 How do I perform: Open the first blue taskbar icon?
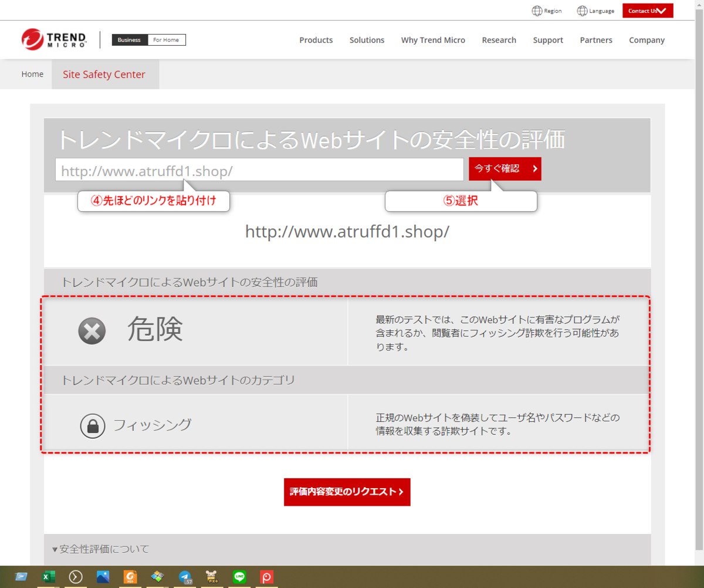coord(21,577)
